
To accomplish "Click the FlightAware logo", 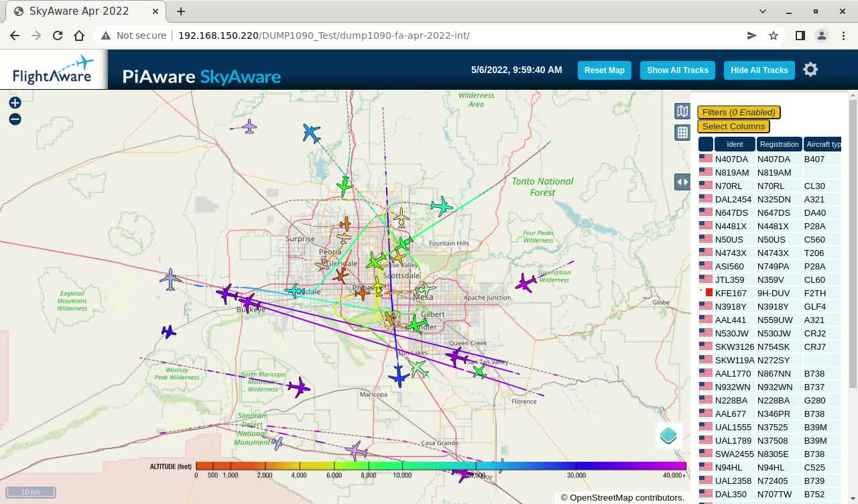I will pos(53,70).
